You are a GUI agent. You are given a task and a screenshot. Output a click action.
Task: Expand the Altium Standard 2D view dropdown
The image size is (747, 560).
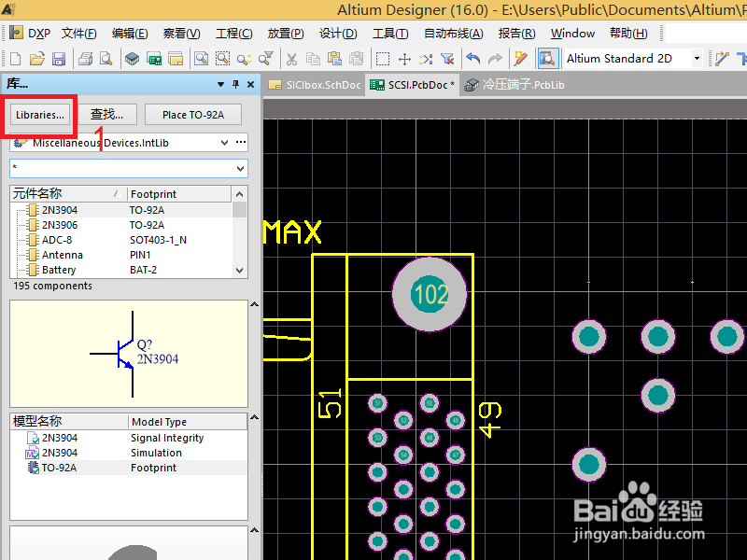coord(697,59)
